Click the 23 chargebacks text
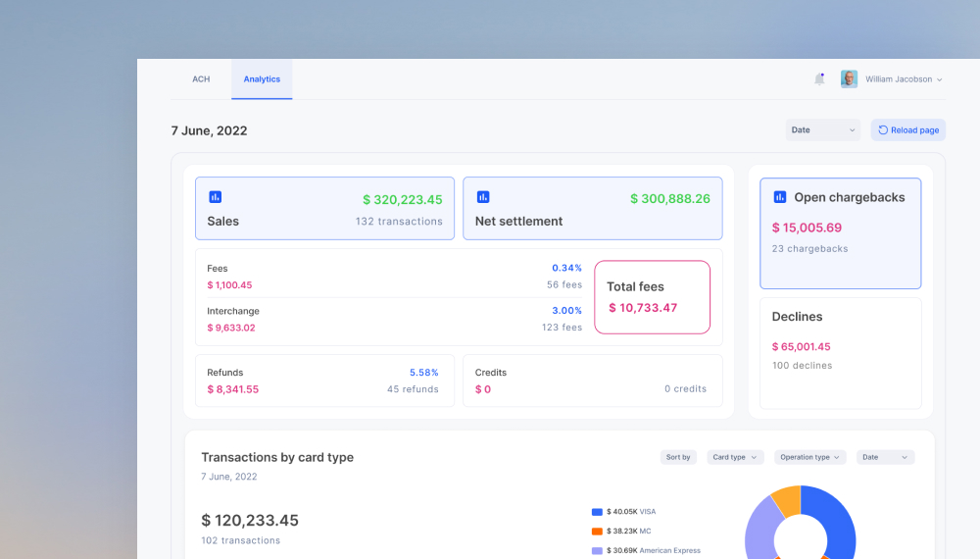Image resolution: width=980 pixels, height=559 pixels. click(809, 248)
